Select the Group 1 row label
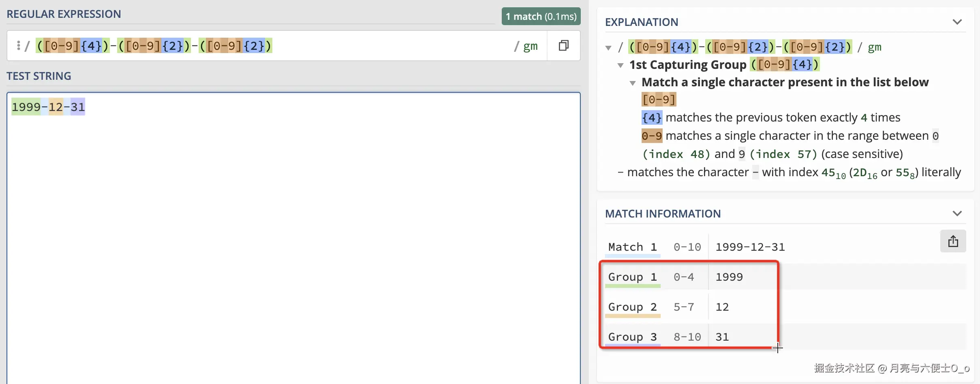Screen dimensions: 980x384 coord(632,277)
